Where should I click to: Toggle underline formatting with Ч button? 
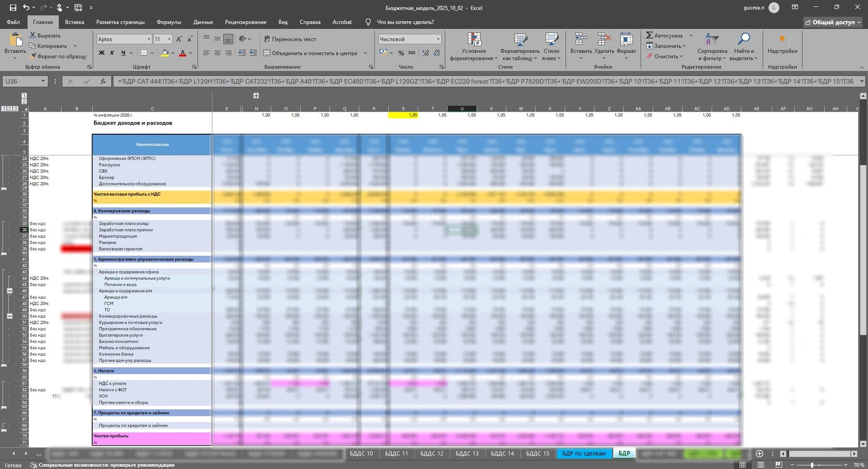coord(123,53)
